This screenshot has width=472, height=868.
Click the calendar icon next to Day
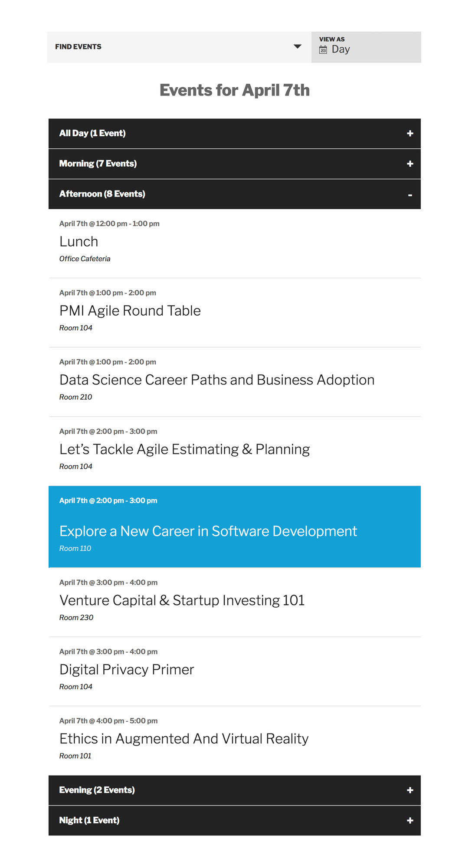(x=324, y=50)
